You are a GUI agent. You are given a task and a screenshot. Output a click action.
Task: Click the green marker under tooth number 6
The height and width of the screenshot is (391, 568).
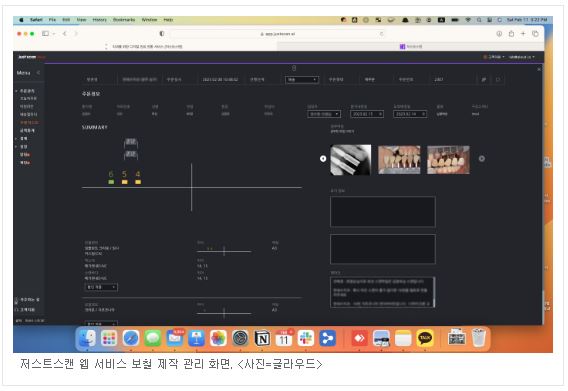[111, 182]
